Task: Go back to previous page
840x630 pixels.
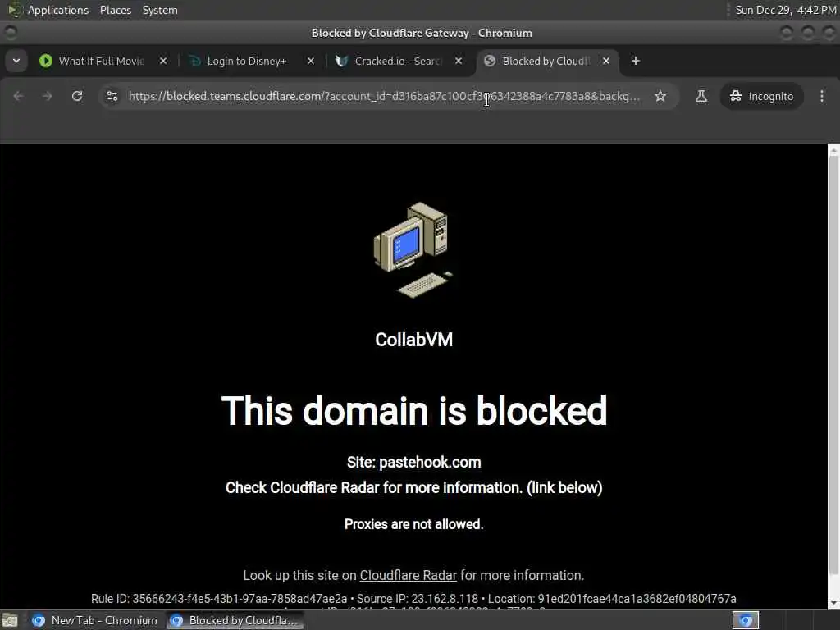Action: [18, 96]
